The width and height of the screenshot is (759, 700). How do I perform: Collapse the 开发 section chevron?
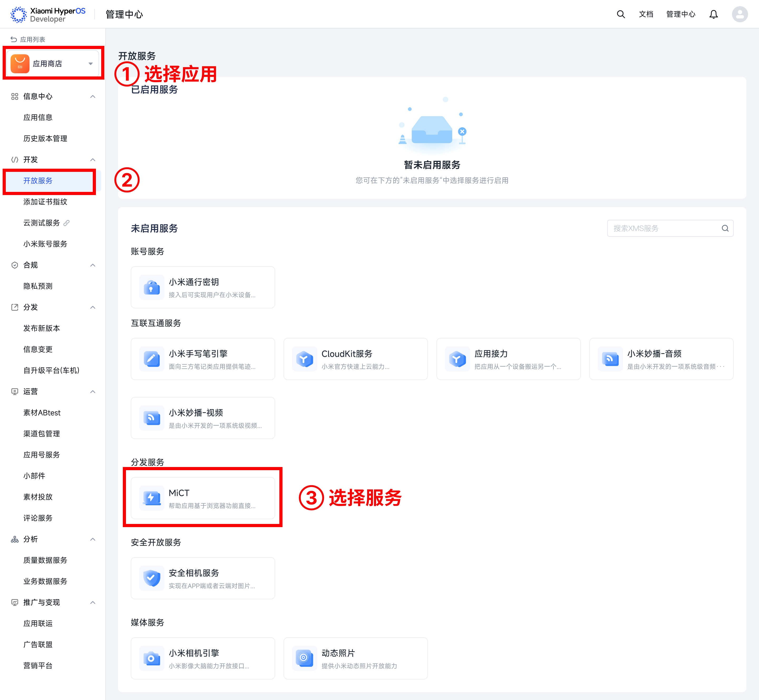tap(93, 160)
